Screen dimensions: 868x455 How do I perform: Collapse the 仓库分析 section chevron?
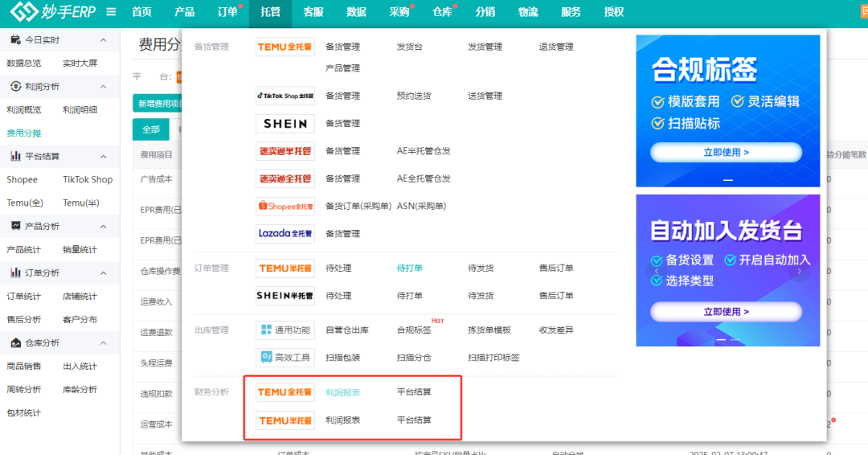coord(104,343)
